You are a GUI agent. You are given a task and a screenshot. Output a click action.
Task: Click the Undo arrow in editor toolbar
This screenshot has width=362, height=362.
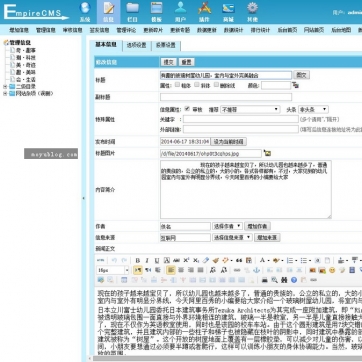[x=114, y=260]
